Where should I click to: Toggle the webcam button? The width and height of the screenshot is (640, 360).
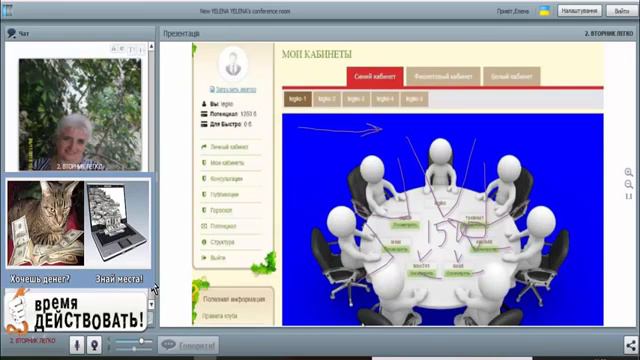(x=94, y=345)
